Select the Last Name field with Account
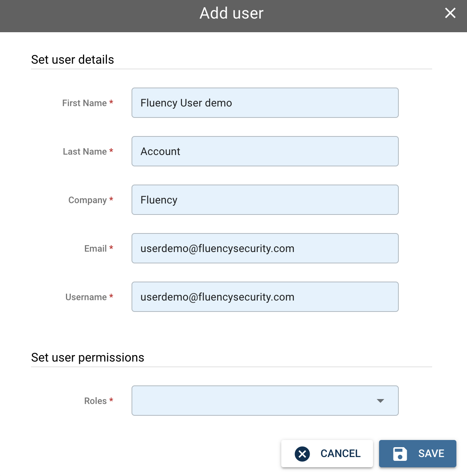 (265, 151)
